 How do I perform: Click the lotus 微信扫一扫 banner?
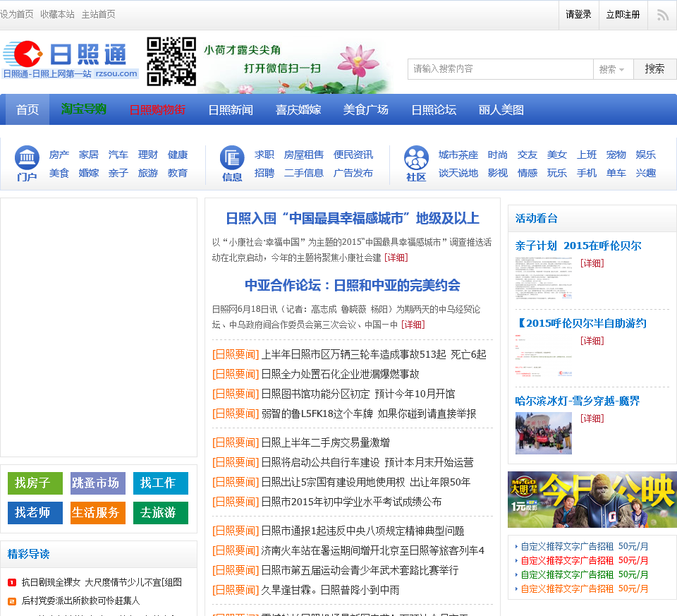pyautogui.click(x=296, y=65)
